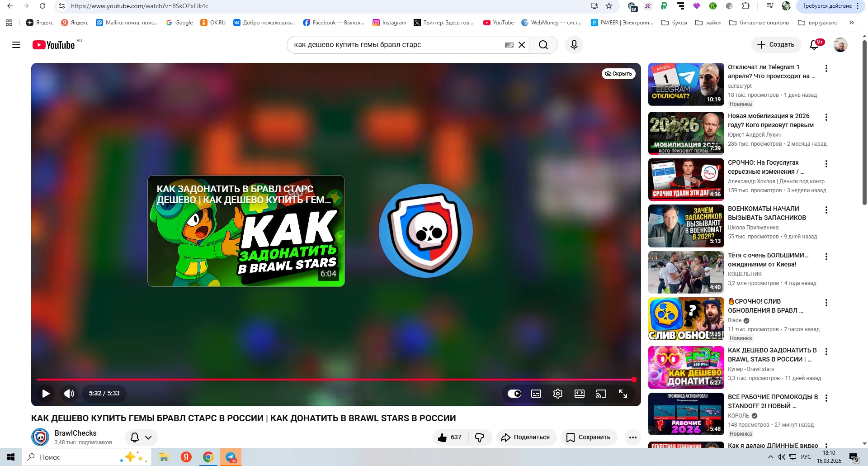868x466 pixels.
Task: Open the BrawlChecks channel name link
Action: [75, 433]
